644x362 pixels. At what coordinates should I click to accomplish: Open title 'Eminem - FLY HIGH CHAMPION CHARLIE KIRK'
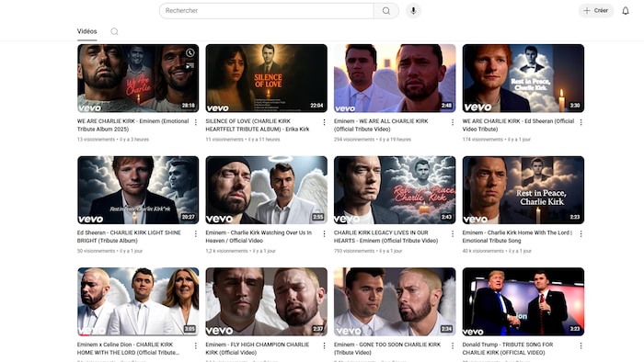click(x=258, y=348)
